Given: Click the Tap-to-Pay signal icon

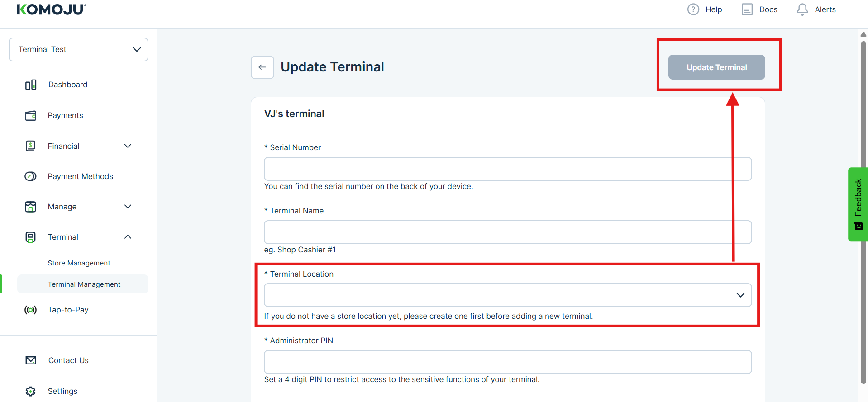Looking at the screenshot, I should pos(31,310).
